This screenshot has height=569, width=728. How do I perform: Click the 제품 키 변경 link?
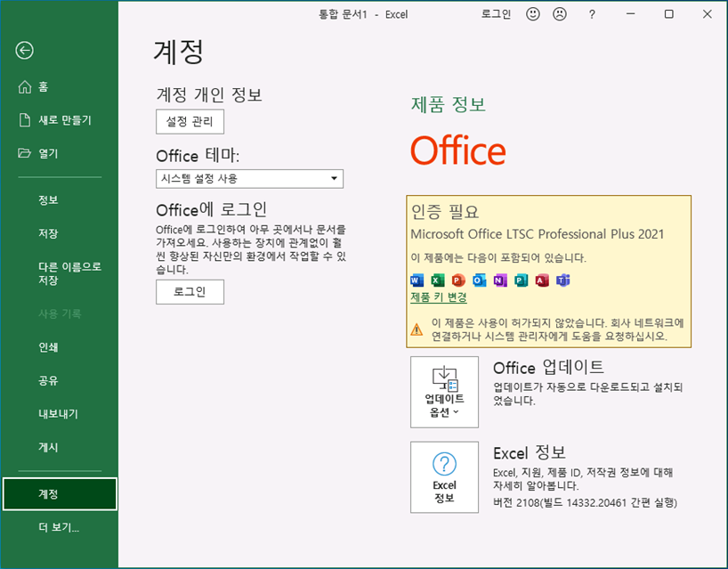pyautogui.click(x=439, y=297)
